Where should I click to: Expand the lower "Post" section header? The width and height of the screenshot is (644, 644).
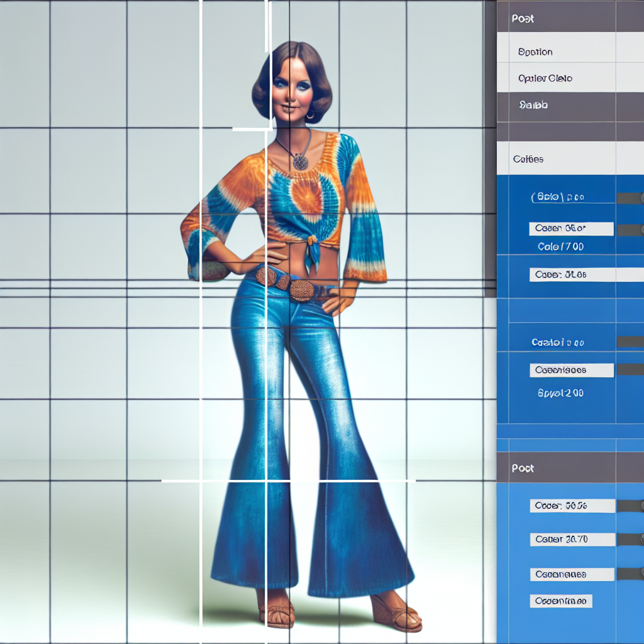tap(523, 469)
